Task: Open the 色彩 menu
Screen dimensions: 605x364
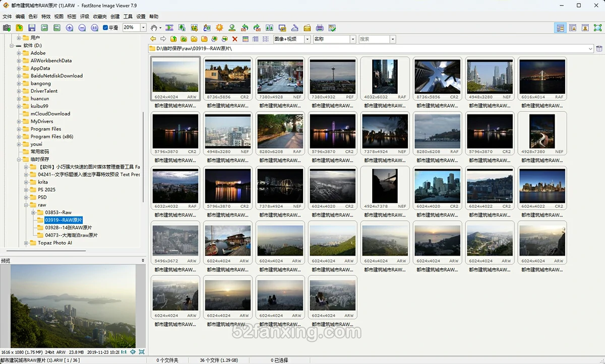Action: (33, 17)
